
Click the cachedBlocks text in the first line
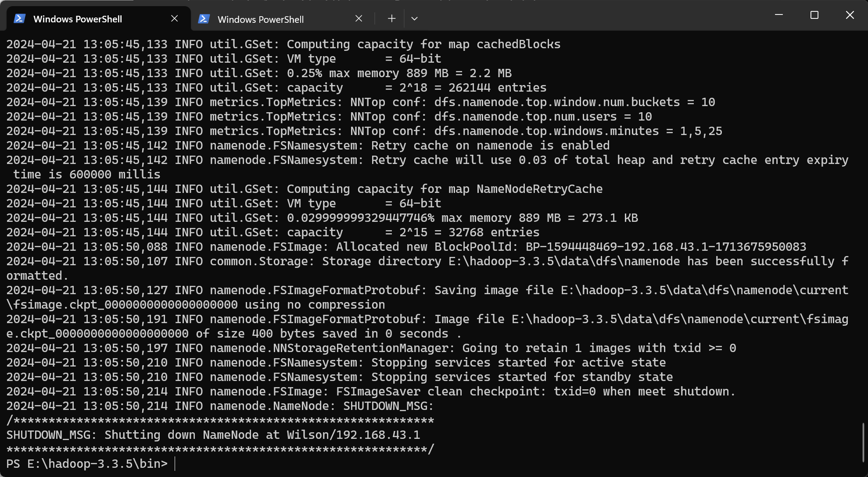tap(518, 44)
